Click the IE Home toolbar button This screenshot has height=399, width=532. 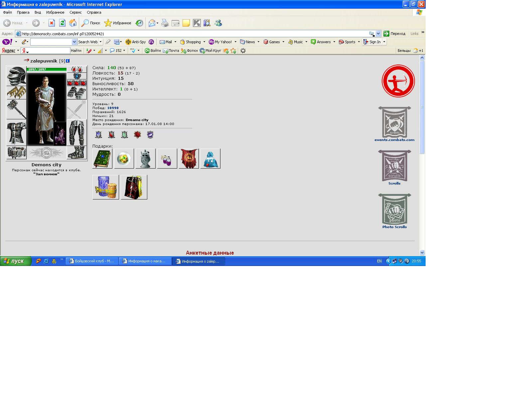(73, 23)
